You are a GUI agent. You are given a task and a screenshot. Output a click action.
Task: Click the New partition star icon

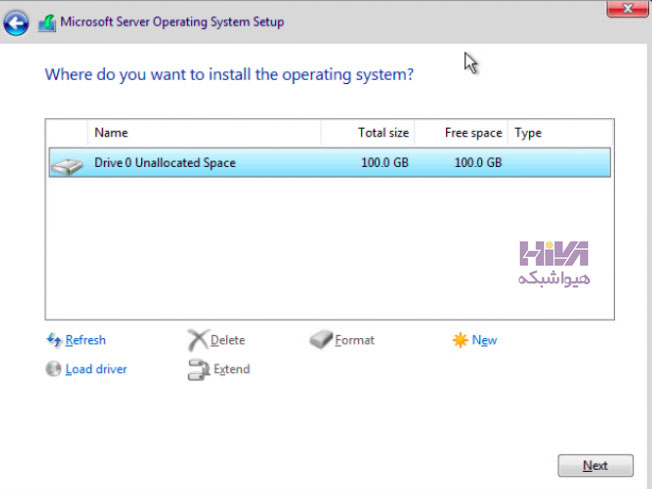point(460,340)
